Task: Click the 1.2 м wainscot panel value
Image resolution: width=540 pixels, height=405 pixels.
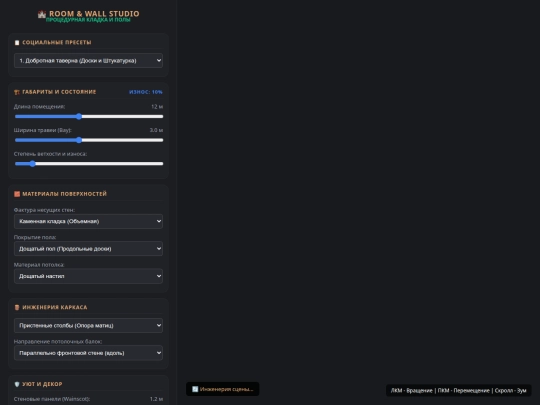Action: click(156, 399)
